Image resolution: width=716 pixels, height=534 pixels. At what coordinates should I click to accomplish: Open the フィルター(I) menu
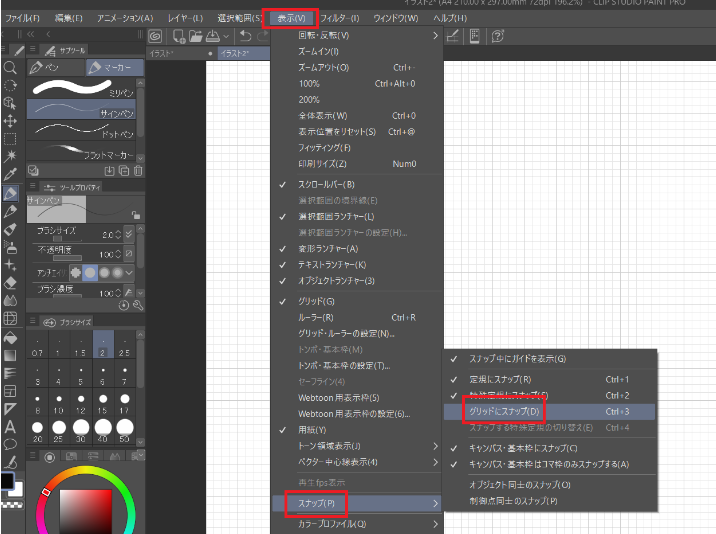[341, 18]
